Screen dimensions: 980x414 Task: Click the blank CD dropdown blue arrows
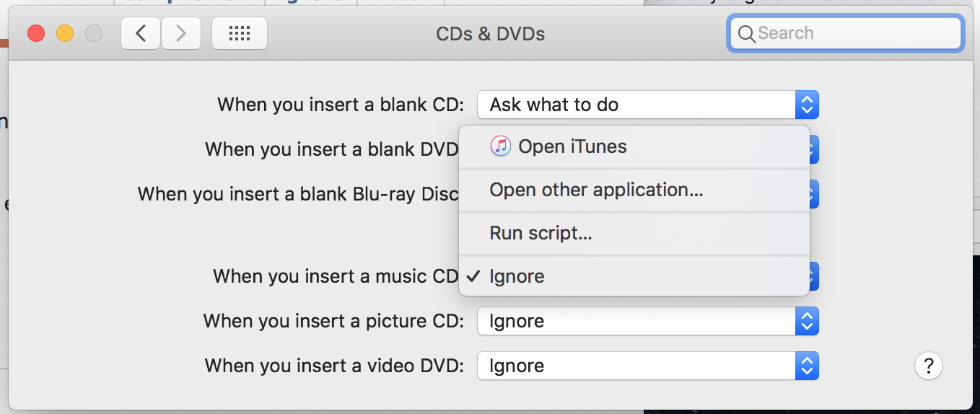click(807, 105)
